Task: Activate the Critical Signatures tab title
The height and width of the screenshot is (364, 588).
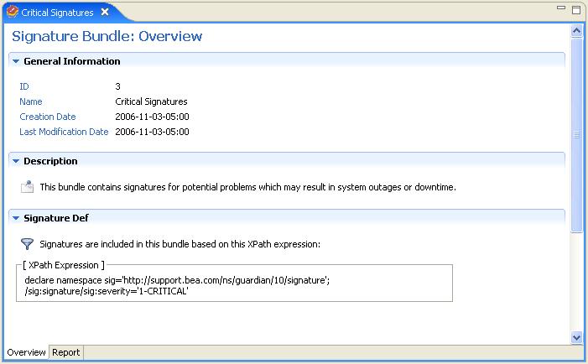Action: (57, 13)
